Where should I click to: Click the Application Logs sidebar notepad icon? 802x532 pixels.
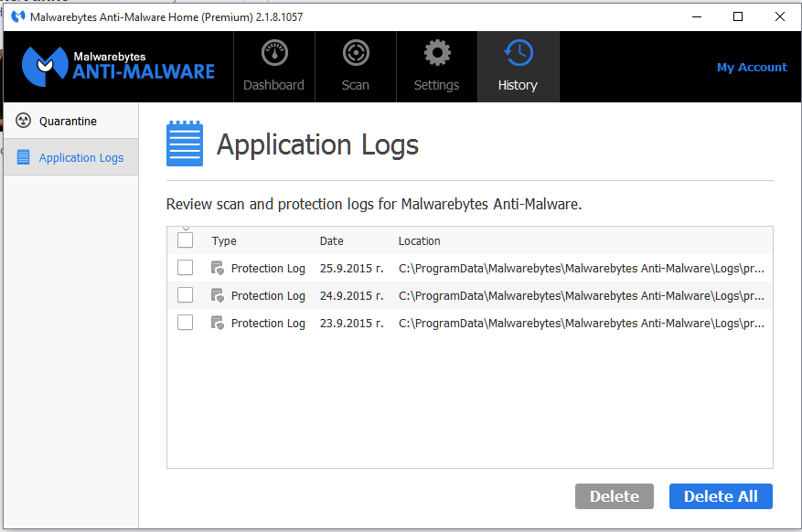point(23,157)
